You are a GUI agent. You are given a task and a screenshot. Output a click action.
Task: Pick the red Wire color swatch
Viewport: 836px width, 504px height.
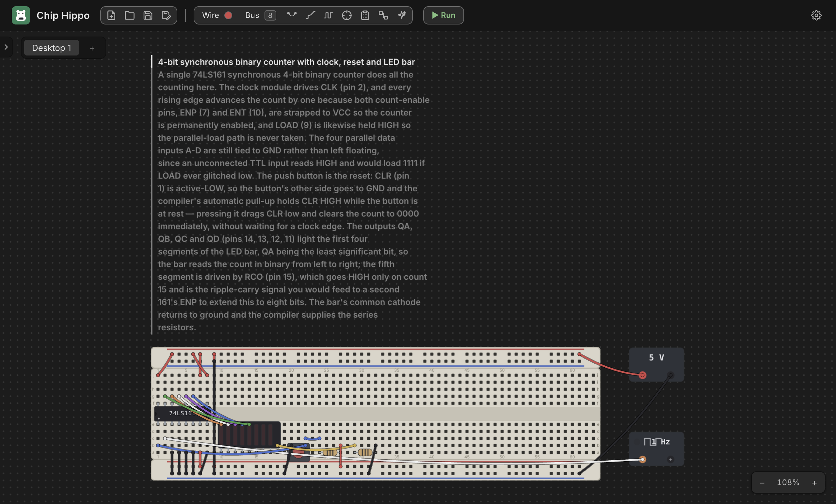pyautogui.click(x=228, y=15)
